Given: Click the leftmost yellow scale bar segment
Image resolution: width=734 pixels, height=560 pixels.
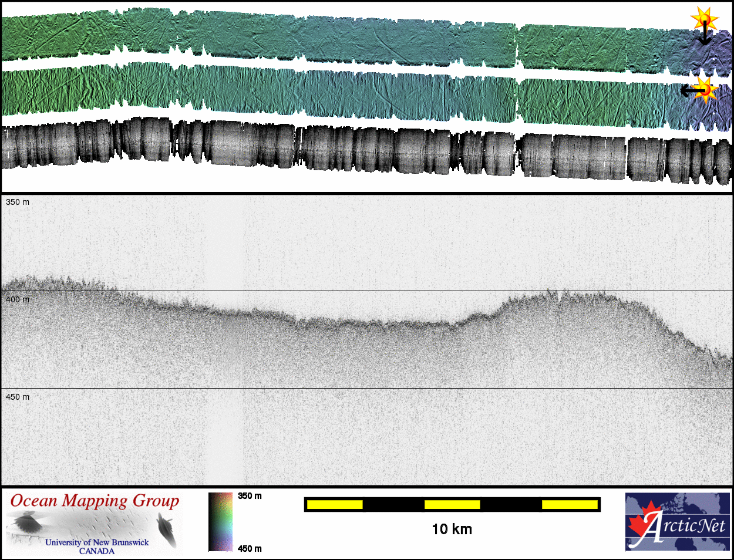Looking at the screenshot, I should tap(334, 504).
